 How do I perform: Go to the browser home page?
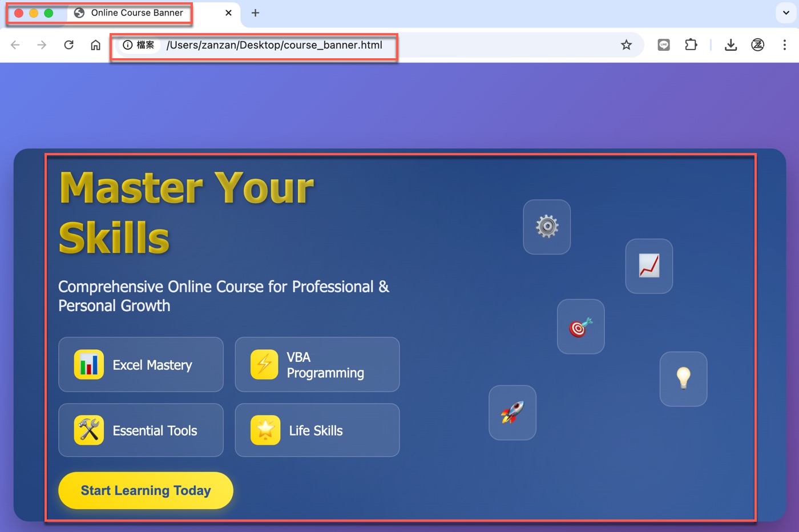[95, 45]
